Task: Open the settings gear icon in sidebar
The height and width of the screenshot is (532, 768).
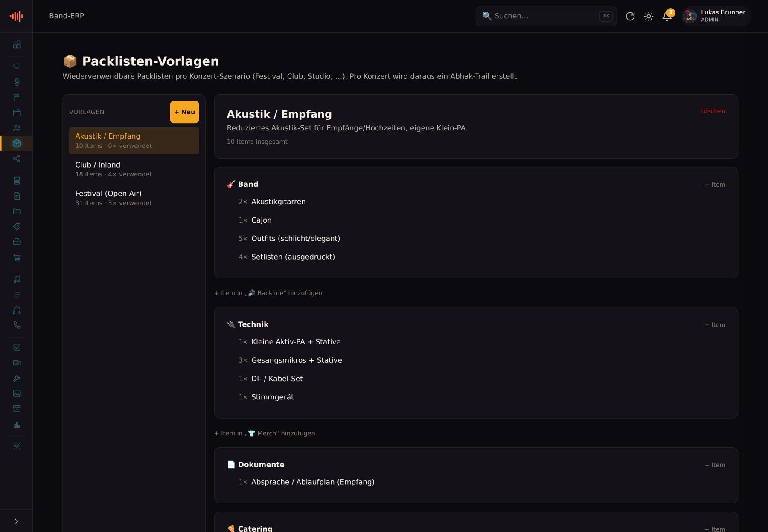Action: (x=17, y=446)
